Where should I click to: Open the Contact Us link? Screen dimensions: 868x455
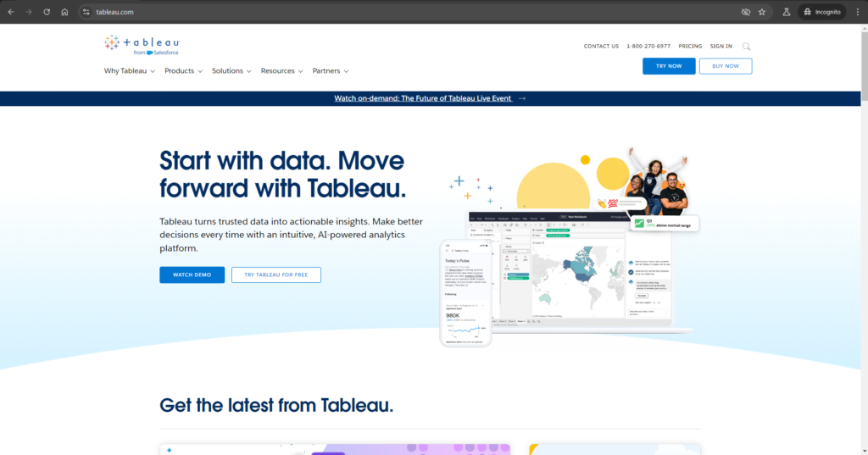pyautogui.click(x=601, y=47)
